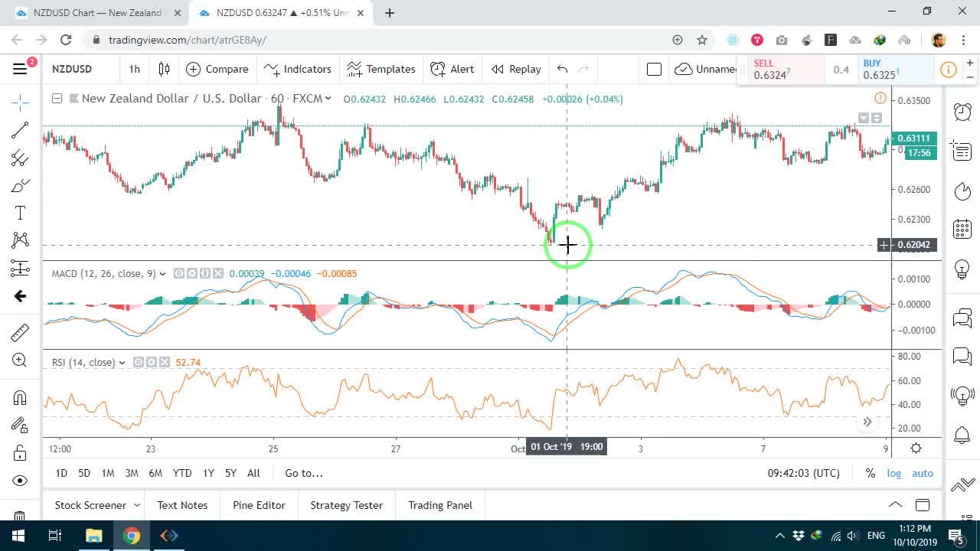Hide the MACD indicator with eye icon
The height and width of the screenshot is (551, 980).
(x=178, y=273)
